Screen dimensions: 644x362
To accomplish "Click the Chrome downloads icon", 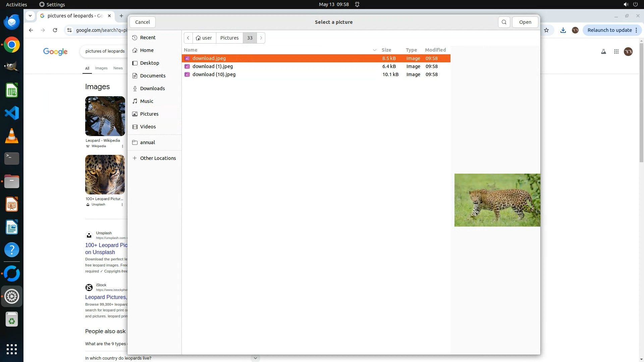I will click(x=563, y=30).
